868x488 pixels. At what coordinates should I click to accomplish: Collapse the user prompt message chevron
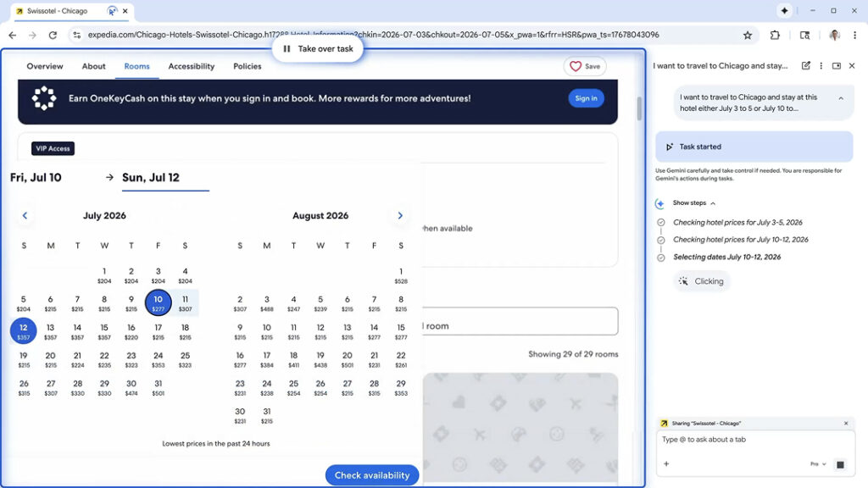tap(841, 98)
